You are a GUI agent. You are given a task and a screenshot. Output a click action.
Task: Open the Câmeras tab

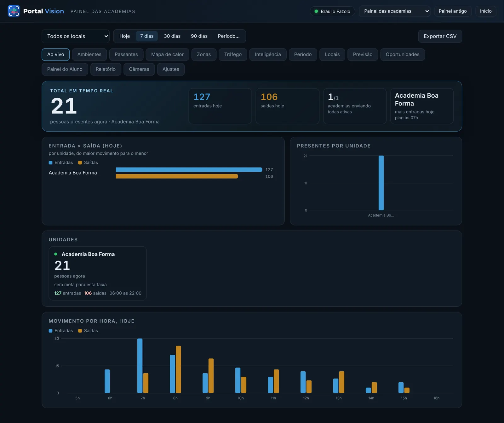click(139, 69)
